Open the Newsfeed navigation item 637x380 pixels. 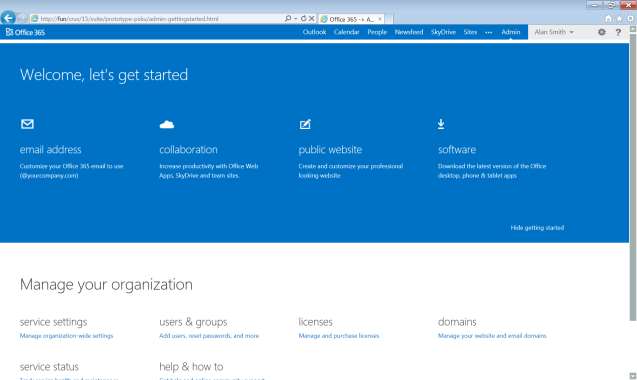coord(409,32)
